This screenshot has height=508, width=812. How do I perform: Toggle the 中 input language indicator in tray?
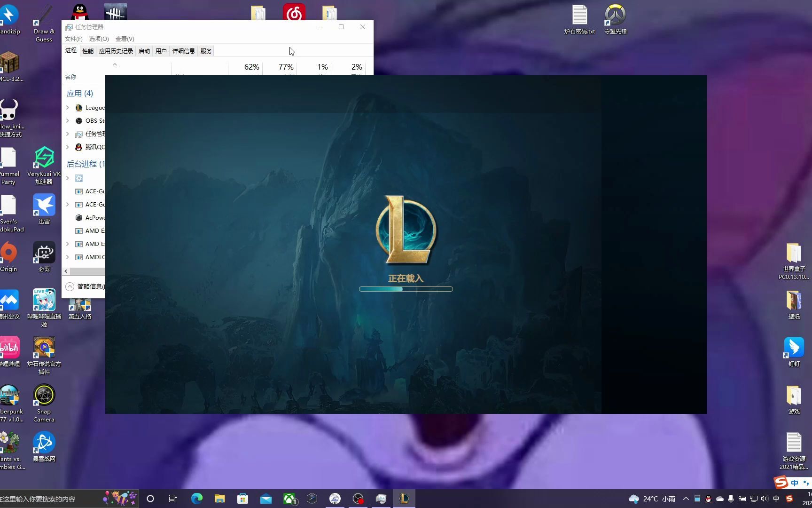776,499
